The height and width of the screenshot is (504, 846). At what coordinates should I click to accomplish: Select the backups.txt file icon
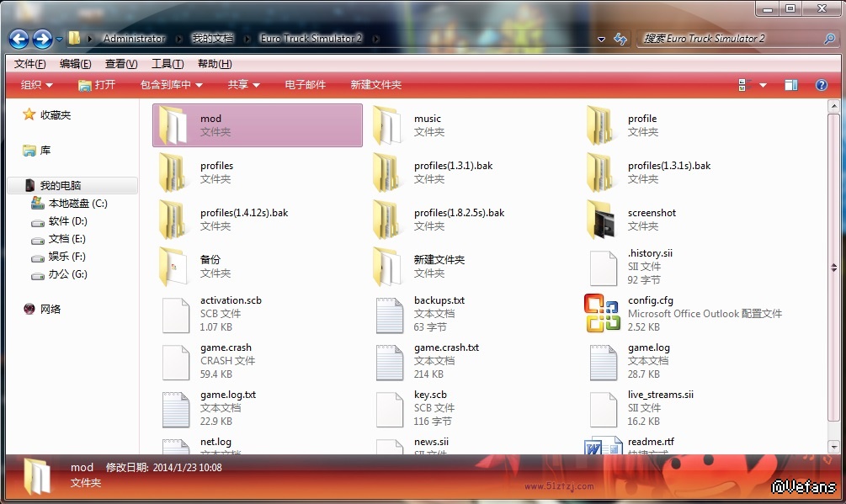[390, 316]
